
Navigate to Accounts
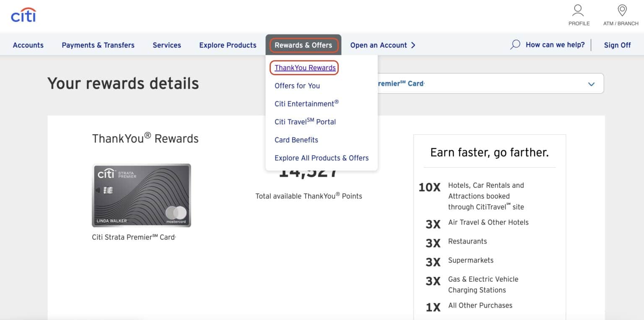[x=28, y=45]
